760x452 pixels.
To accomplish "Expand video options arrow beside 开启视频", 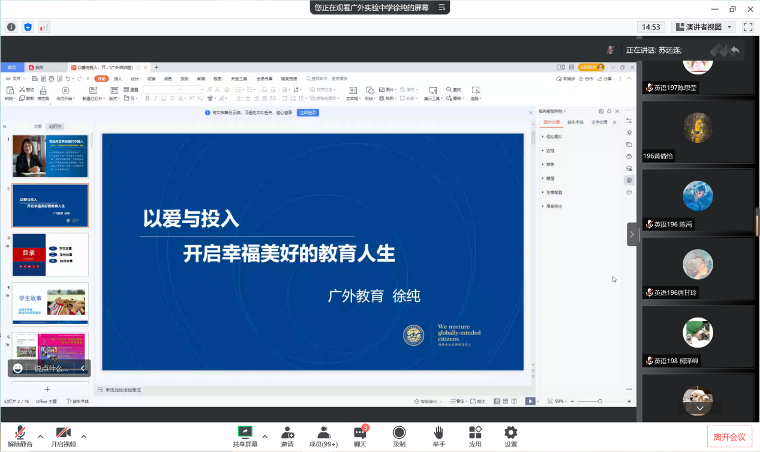I will pos(84,436).
